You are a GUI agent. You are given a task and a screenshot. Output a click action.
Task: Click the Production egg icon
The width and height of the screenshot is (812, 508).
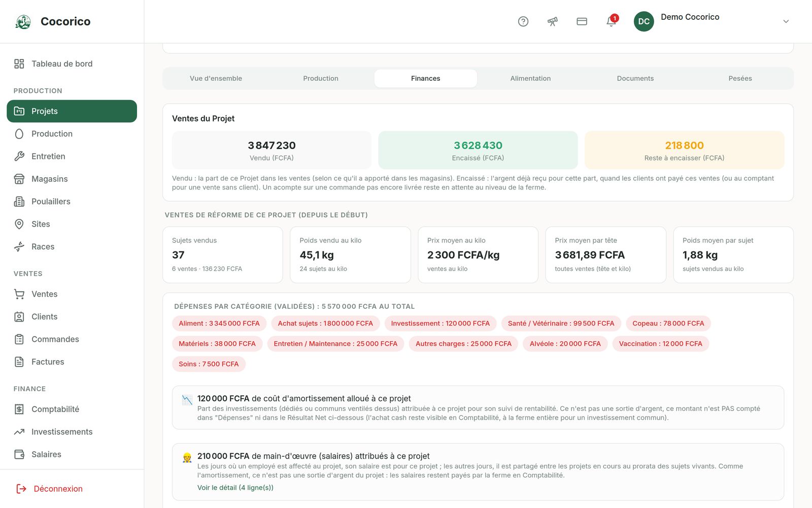click(19, 134)
